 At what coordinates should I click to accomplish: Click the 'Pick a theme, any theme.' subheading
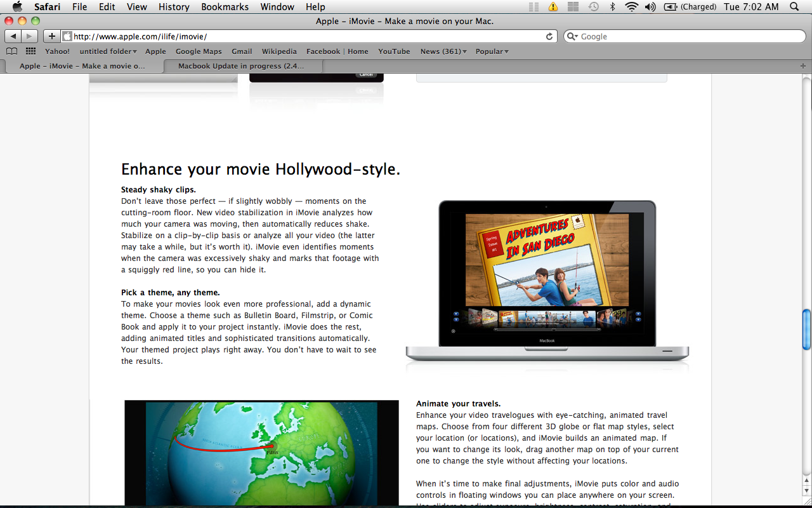tap(171, 293)
